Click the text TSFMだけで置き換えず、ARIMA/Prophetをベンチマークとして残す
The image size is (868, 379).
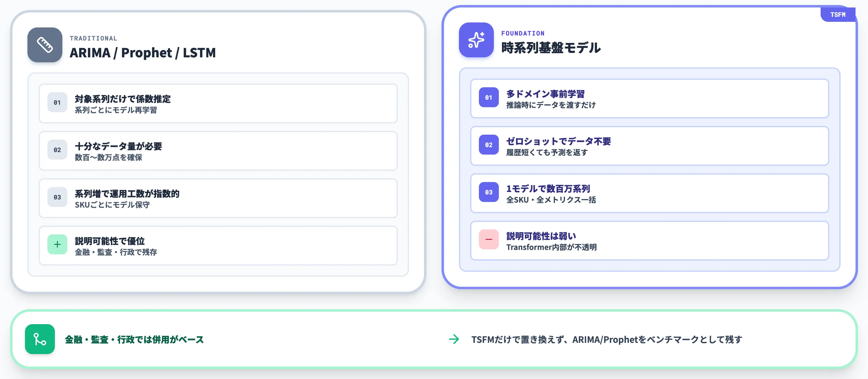[x=606, y=339]
